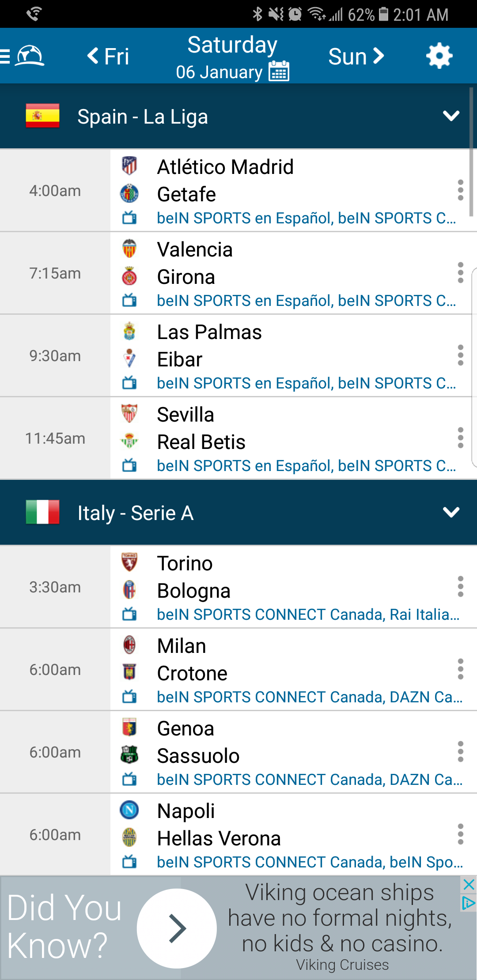This screenshot has width=477, height=980.
Task: Tap the ad arrow circle button
Action: pyautogui.click(x=177, y=928)
